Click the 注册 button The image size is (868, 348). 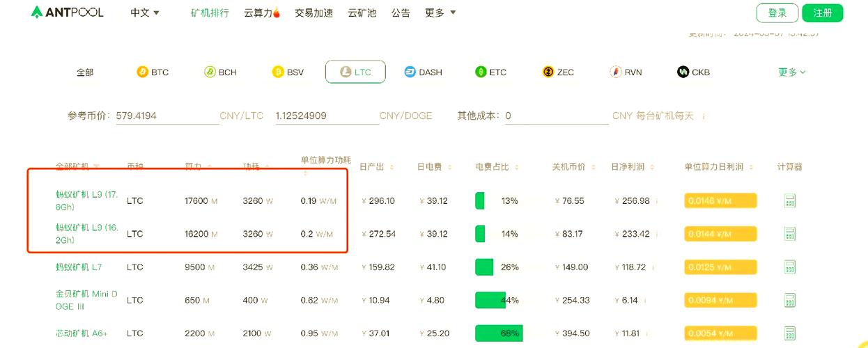822,13
